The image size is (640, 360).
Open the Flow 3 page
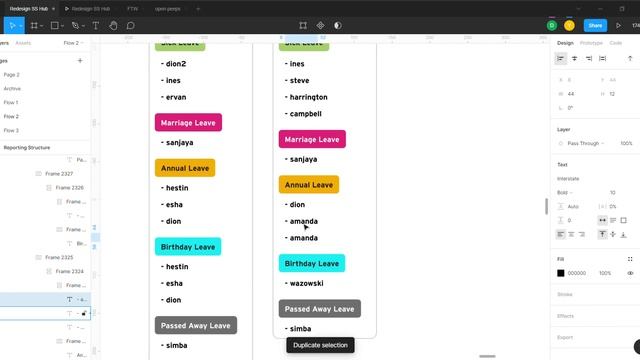pos(11,131)
